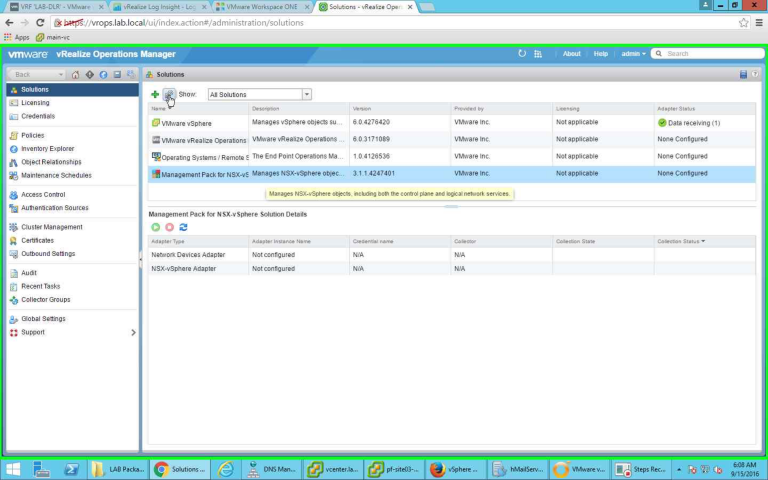Select Management Pack for NSX-vSphere row
Viewport: 768px width, 480px height.
(x=452, y=174)
